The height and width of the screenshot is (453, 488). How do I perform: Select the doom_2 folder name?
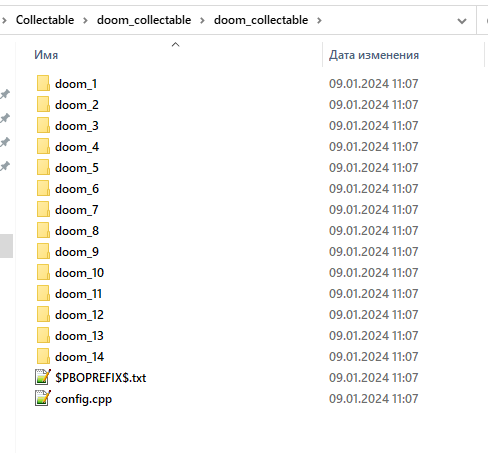(77, 105)
